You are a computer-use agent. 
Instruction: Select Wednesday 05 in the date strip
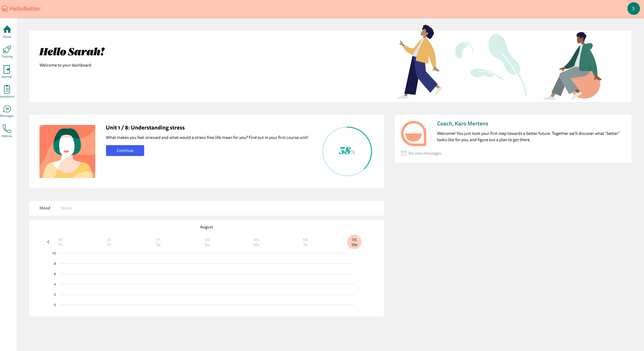click(x=354, y=242)
